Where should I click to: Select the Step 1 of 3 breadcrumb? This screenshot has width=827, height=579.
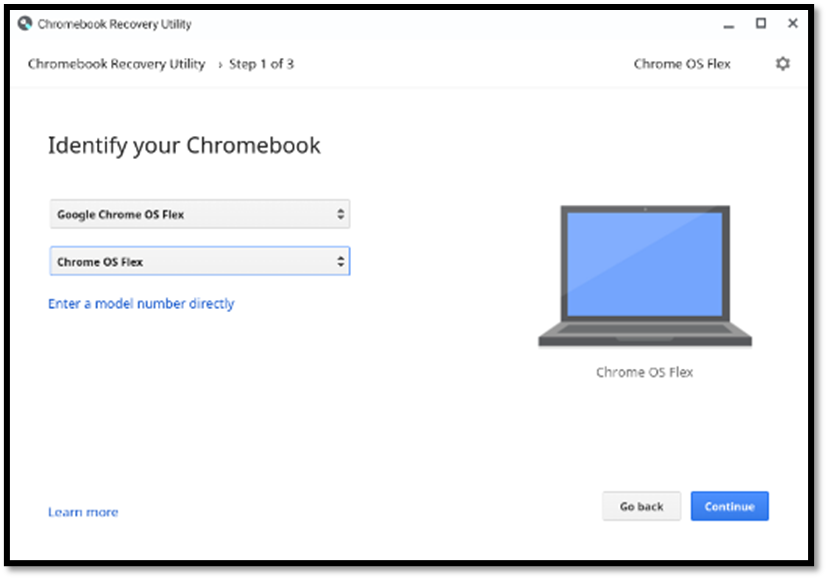click(259, 63)
